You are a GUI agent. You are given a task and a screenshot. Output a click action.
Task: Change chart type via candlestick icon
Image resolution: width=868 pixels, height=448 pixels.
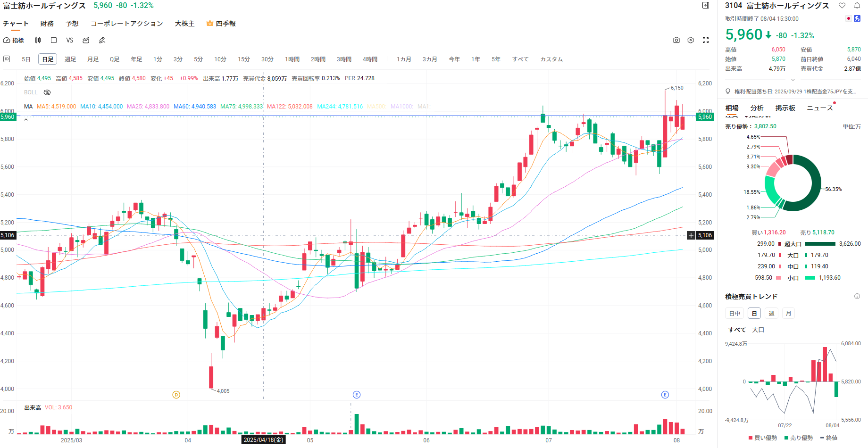[38, 41]
